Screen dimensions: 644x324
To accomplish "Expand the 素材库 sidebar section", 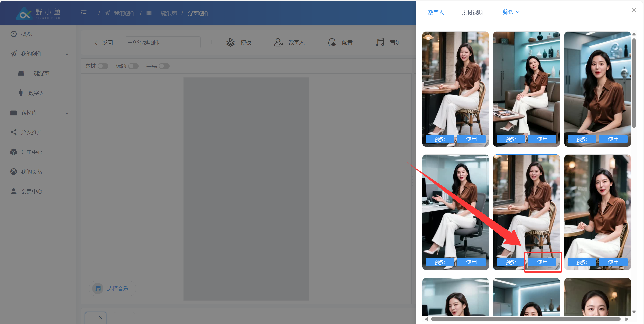I will (67, 113).
